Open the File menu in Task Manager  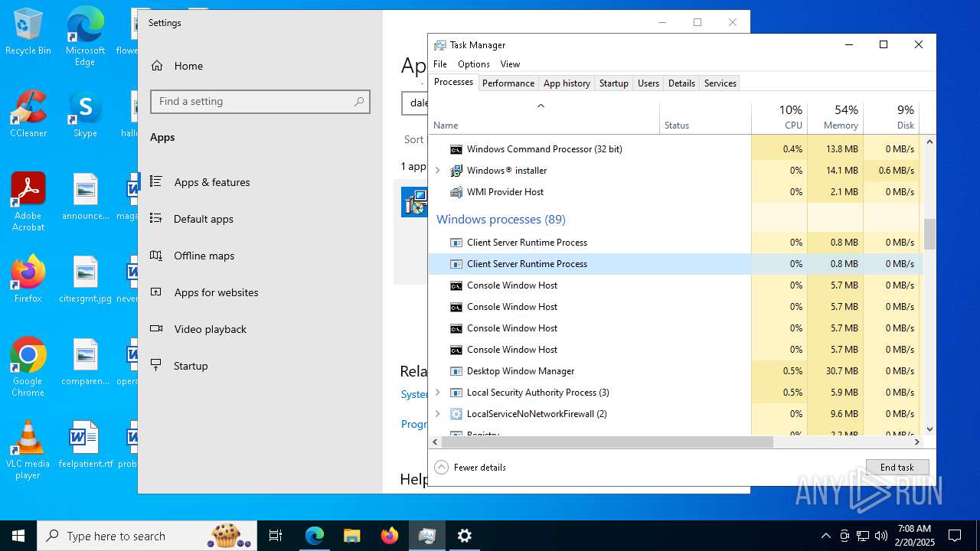point(440,64)
